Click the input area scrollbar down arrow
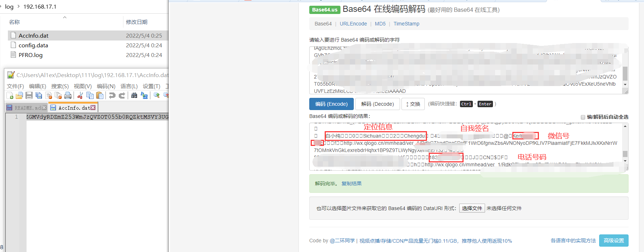 [625, 85]
